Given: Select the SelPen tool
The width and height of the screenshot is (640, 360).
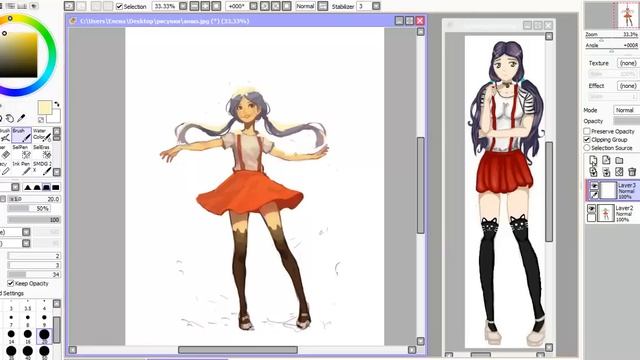Looking at the screenshot, I should pyautogui.click(x=22, y=152).
